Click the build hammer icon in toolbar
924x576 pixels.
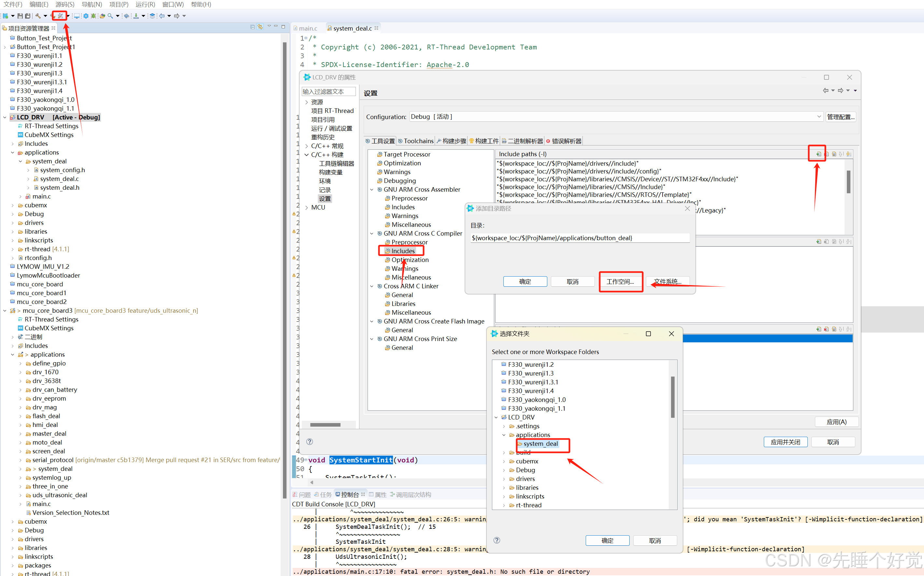pyautogui.click(x=38, y=16)
